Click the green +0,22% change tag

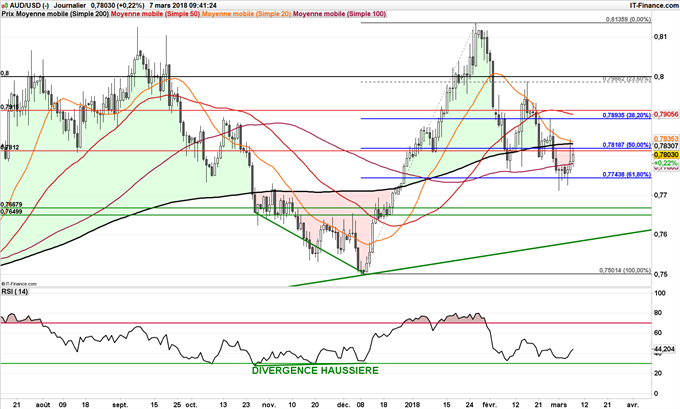point(666,163)
